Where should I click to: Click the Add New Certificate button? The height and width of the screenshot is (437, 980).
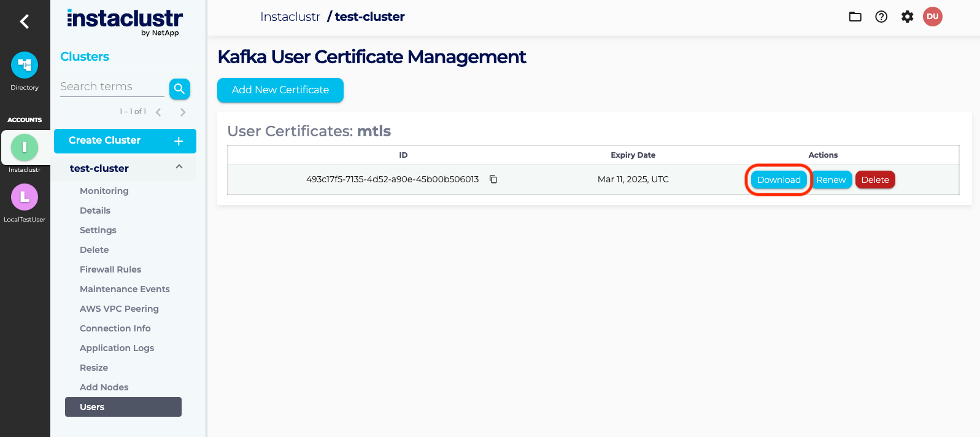click(280, 90)
